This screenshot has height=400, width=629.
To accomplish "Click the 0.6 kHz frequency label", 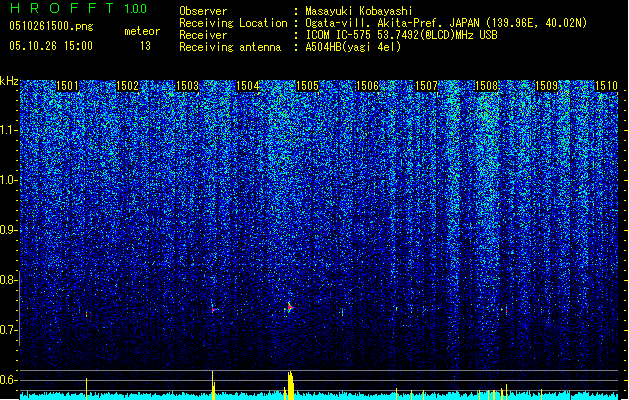I will point(7,380).
